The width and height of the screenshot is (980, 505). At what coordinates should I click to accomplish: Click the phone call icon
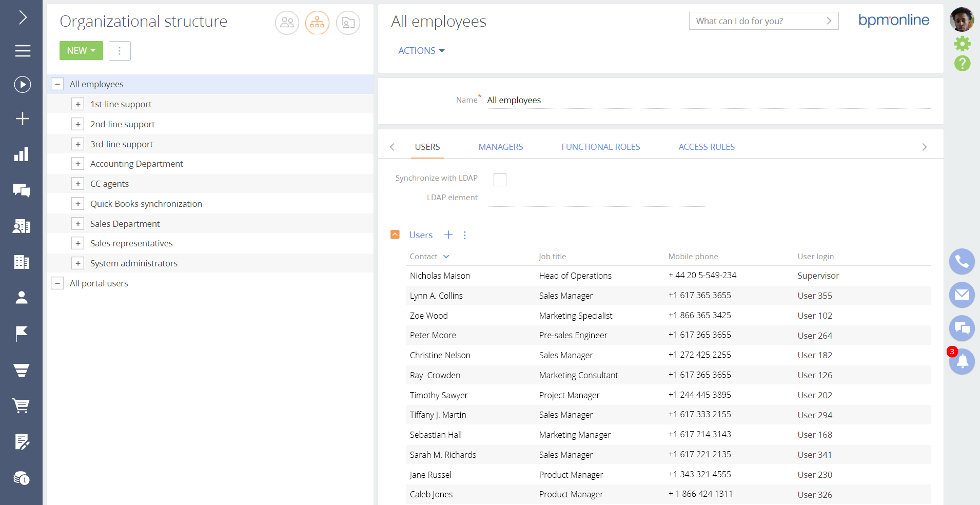click(962, 262)
